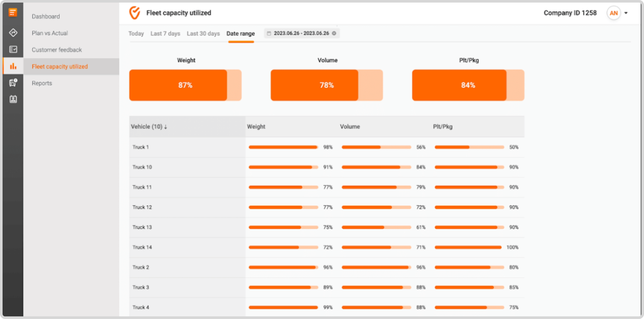Click the 78% Volume summary bar

click(x=327, y=85)
